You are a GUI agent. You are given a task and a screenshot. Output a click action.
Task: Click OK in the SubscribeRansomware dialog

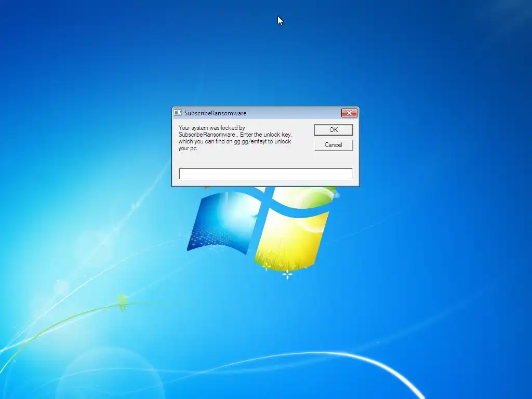[334, 130]
